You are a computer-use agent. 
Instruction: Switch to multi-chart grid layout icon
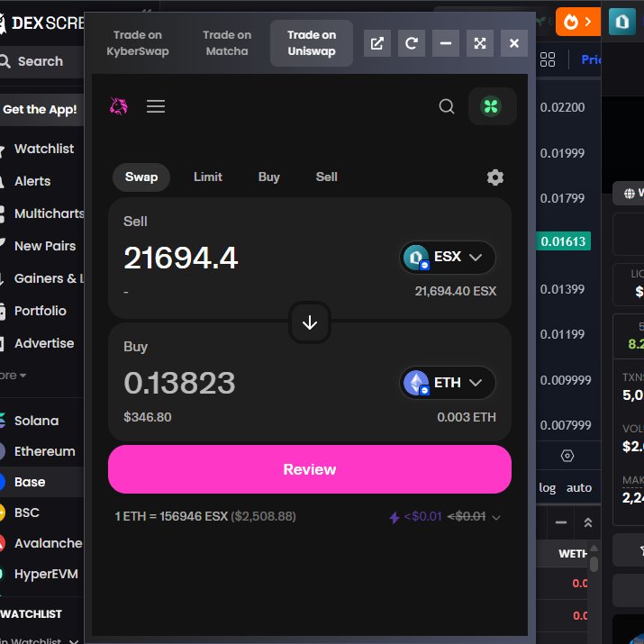coord(548,59)
